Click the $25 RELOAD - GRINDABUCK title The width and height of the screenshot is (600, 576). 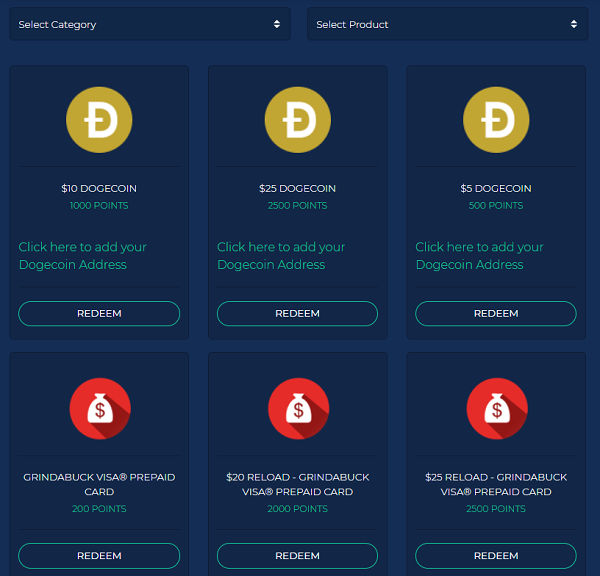(x=496, y=484)
